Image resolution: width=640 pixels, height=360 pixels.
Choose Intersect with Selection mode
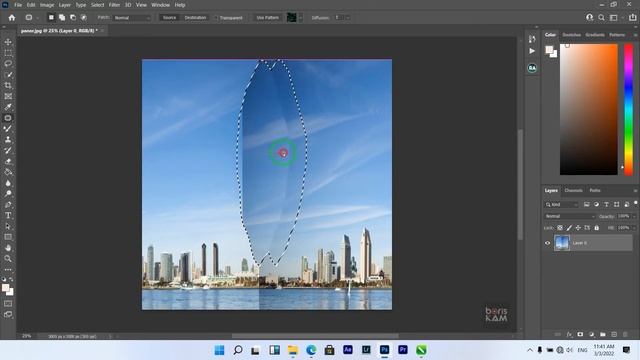tap(84, 18)
